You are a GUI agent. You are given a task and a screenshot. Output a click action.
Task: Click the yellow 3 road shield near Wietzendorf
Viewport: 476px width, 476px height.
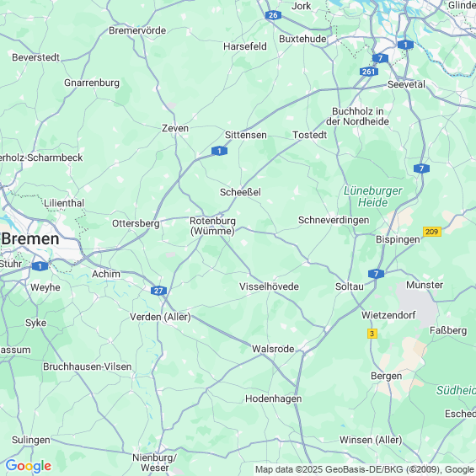372,334
